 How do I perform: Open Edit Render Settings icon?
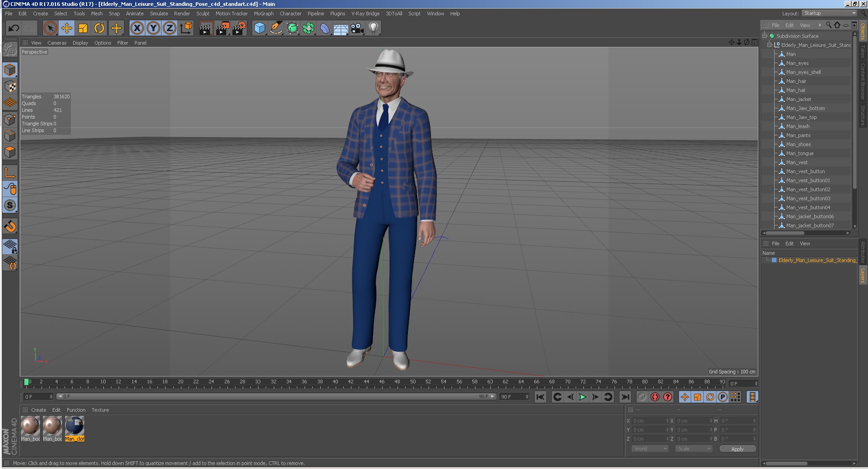point(239,28)
